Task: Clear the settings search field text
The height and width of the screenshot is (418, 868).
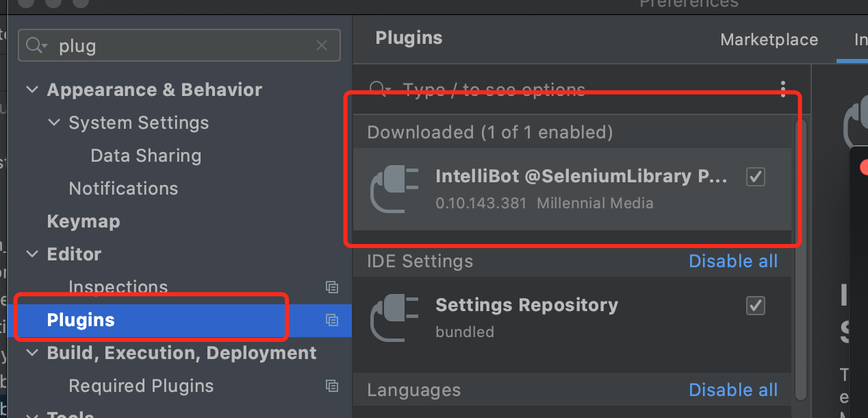Action: point(322,46)
